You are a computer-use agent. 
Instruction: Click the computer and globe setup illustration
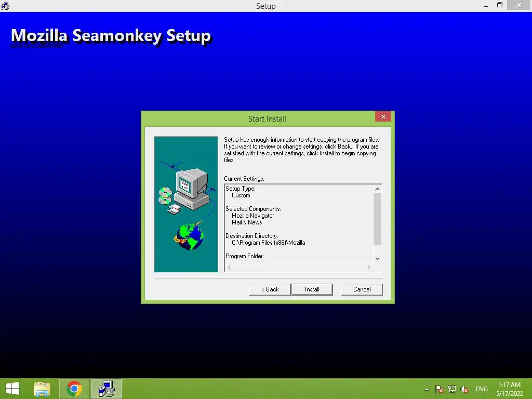186,204
